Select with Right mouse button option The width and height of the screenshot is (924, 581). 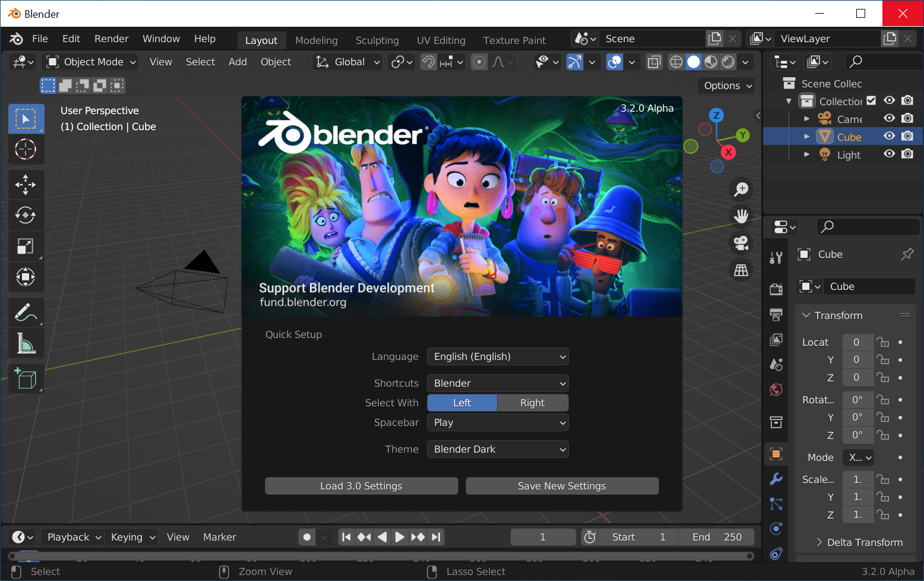click(533, 403)
